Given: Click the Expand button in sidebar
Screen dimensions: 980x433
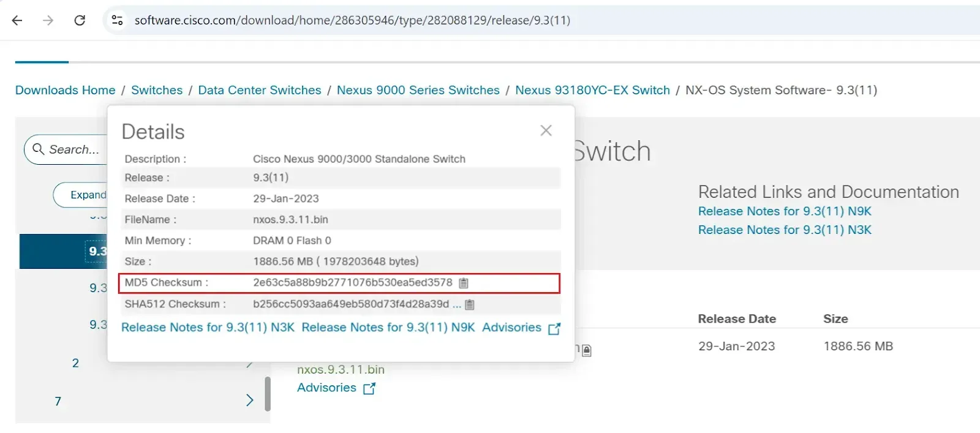Looking at the screenshot, I should tap(80, 195).
